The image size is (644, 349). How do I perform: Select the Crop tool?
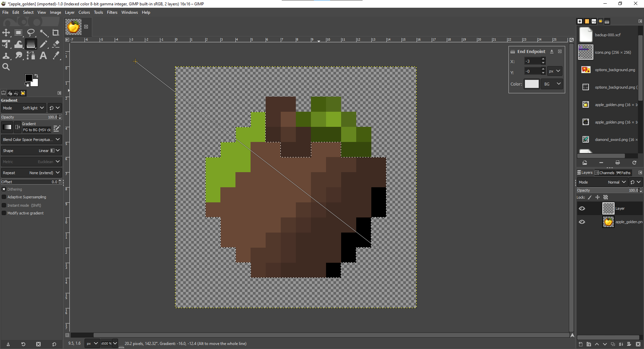point(56,33)
